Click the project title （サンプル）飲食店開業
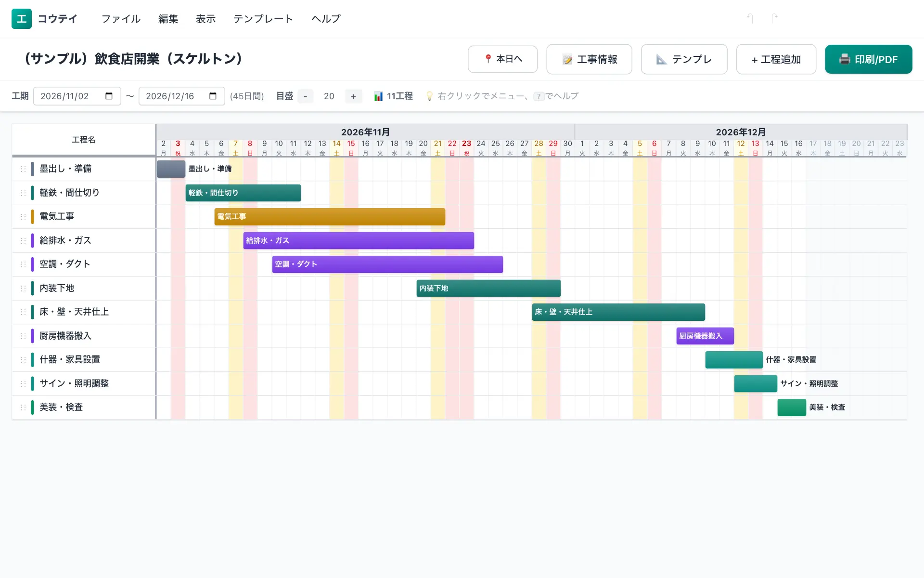The height and width of the screenshot is (578, 924). pos(133,59)
